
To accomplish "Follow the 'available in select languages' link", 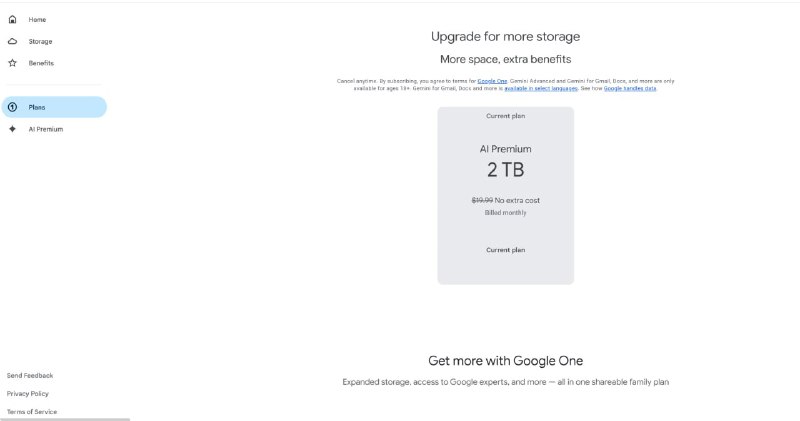I will coord(539,88).
